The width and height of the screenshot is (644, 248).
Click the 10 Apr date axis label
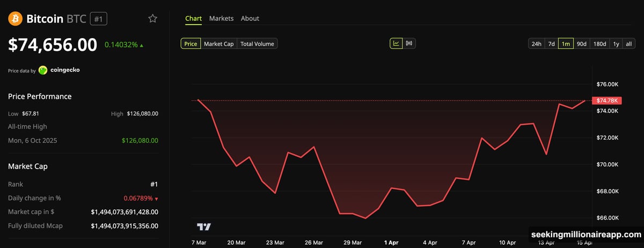508,243
